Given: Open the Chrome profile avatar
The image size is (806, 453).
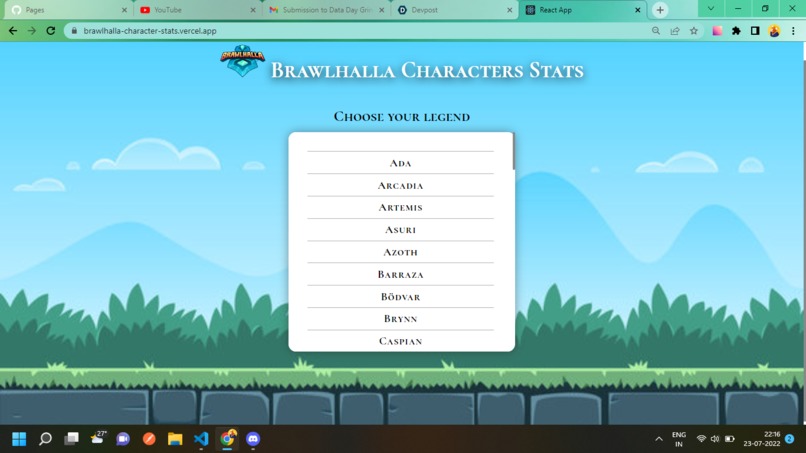Looking at the screenshot, I should coord(774,31).
